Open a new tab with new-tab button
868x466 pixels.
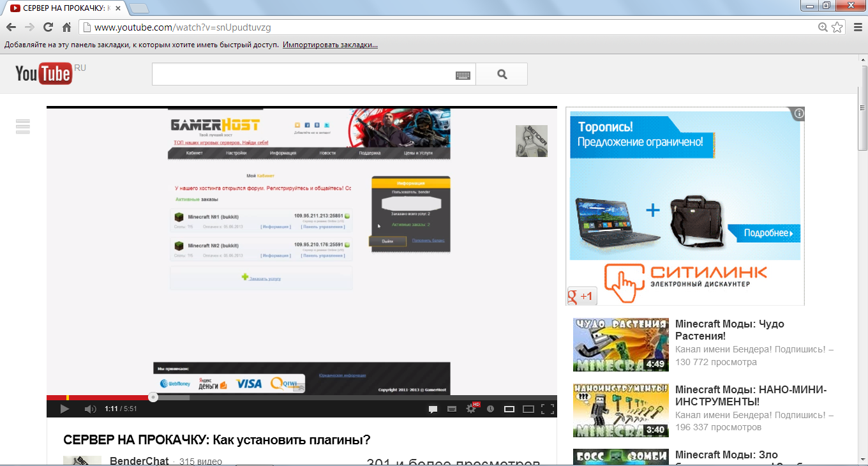pos(139,8)
